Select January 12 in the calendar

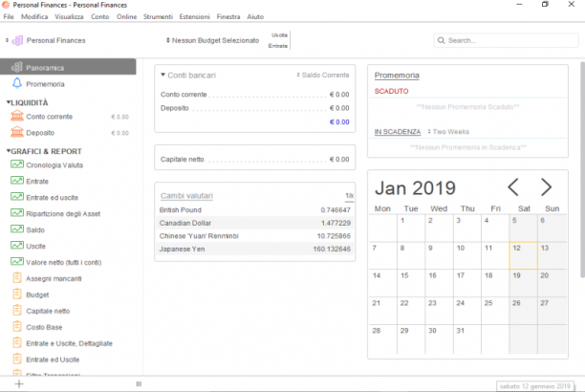[x=523, y=255]
